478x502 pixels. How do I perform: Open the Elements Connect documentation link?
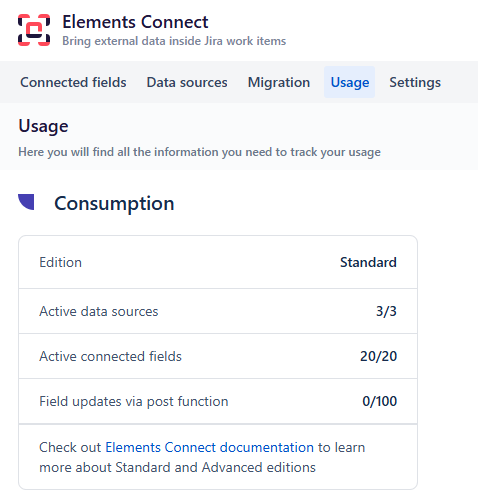(210, 447)
